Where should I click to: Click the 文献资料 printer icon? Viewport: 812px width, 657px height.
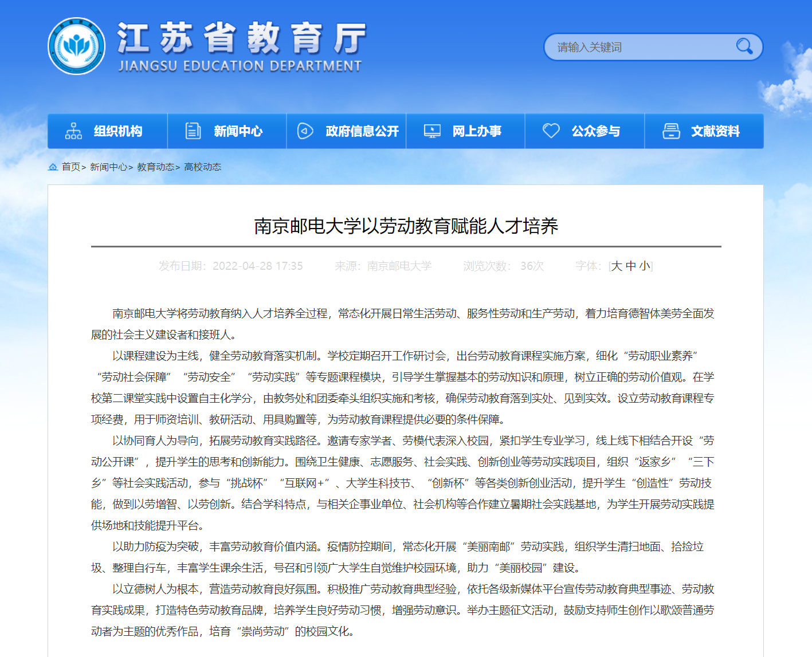pos(671,131)
